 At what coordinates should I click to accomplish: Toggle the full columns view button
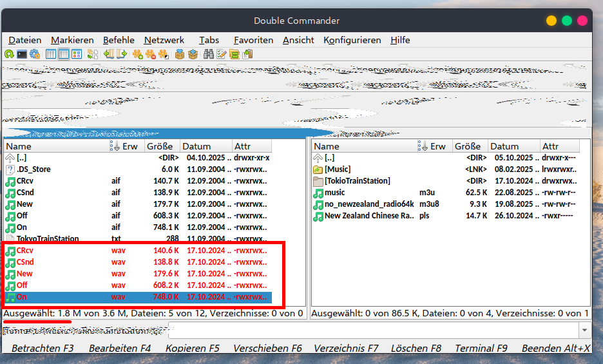pos(64,54)
